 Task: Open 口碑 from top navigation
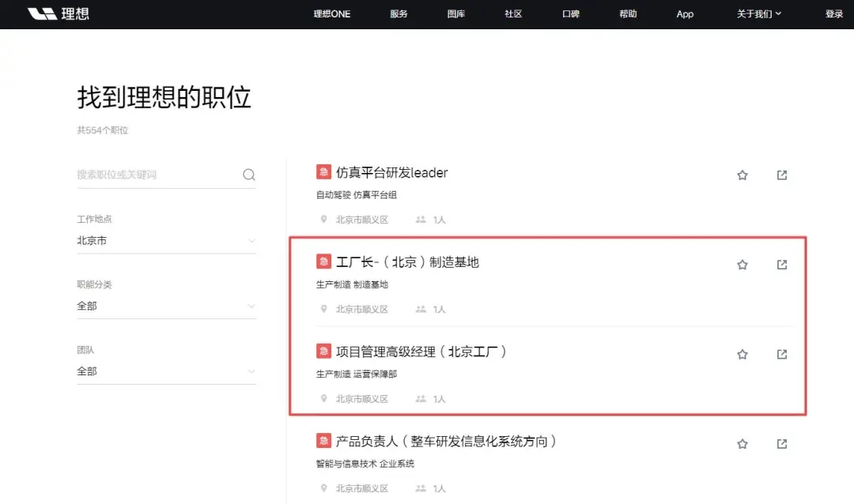(571, 14)
